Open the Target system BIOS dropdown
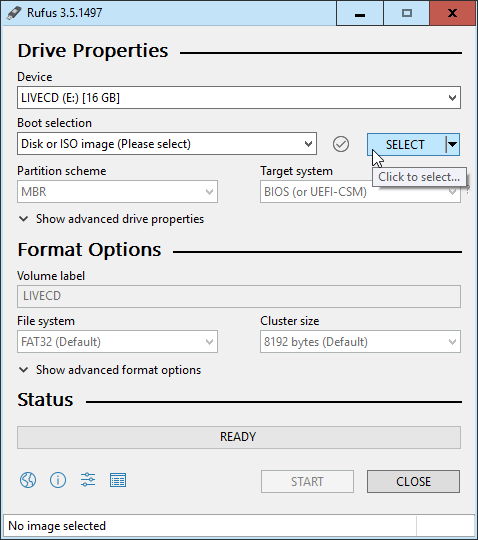 360,191
